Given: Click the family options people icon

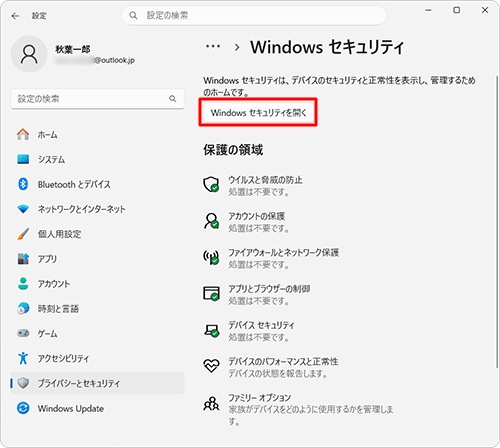Looking at the screenshot, I should 211,403.
